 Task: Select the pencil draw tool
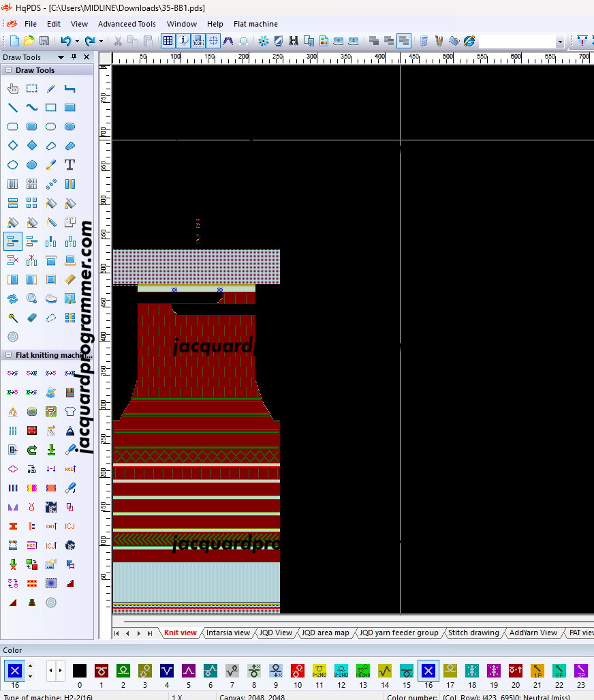tap(51, 89)
